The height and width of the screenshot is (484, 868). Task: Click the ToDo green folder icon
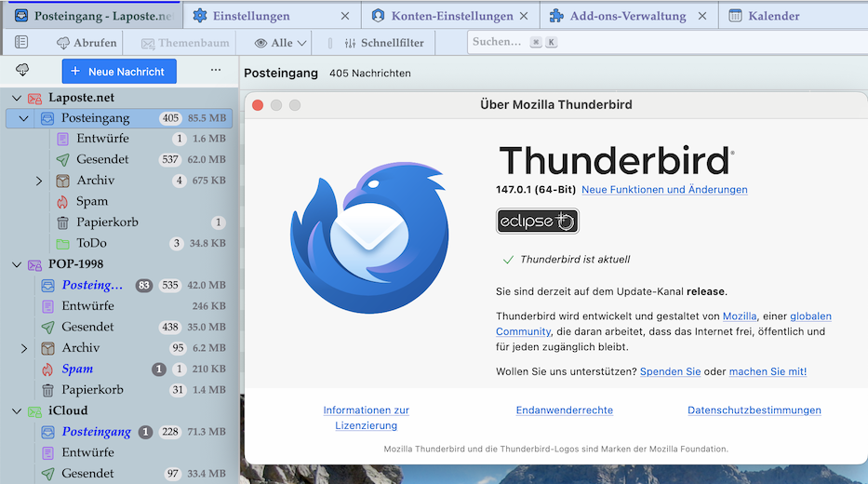[x=62, y=244]
